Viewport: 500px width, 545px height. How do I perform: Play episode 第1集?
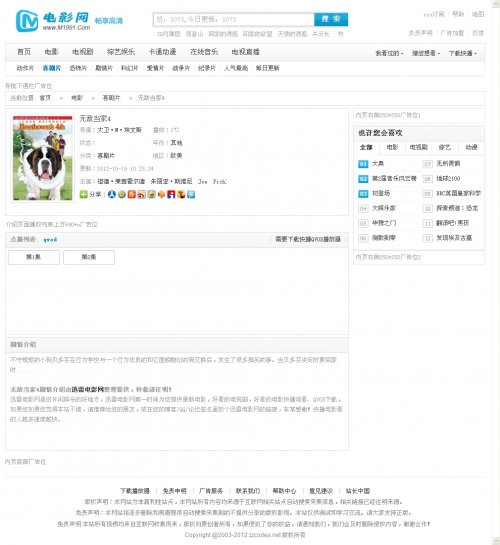pos(34,257)
